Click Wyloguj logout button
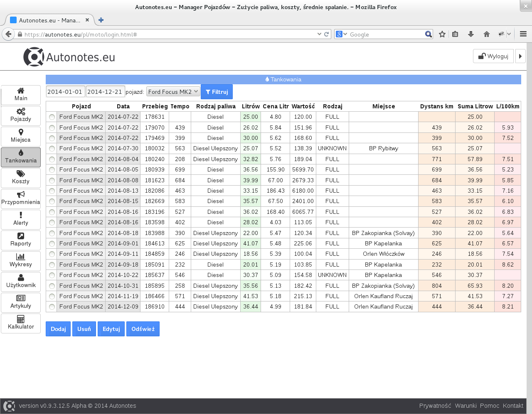Screen dimensions: 532x414 [493, 56]
